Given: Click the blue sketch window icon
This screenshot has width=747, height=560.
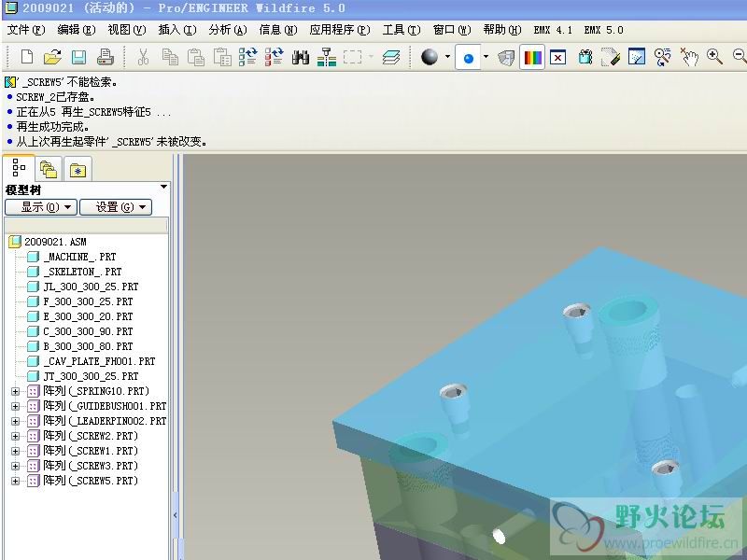Looking at the screenshot, I should (637, 57).
